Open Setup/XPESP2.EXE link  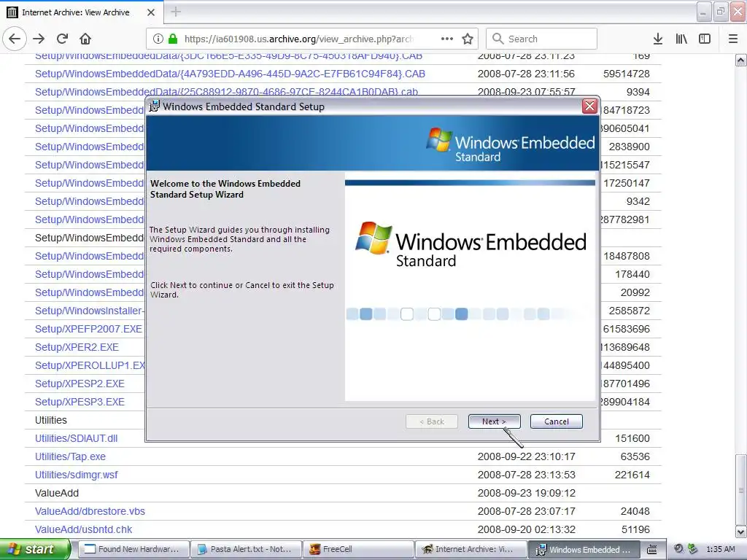tap(80, 384)
